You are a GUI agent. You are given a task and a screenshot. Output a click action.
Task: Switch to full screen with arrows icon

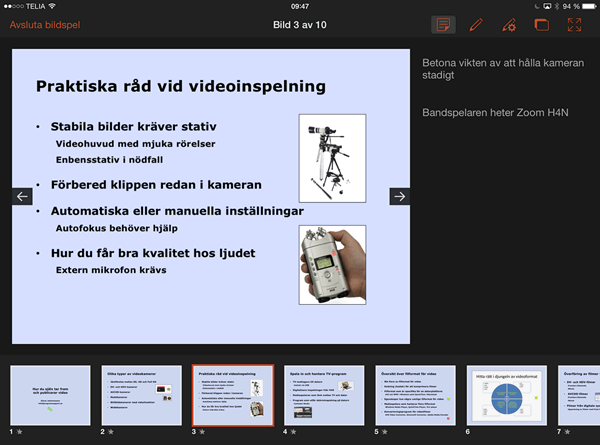pos(574,25)
